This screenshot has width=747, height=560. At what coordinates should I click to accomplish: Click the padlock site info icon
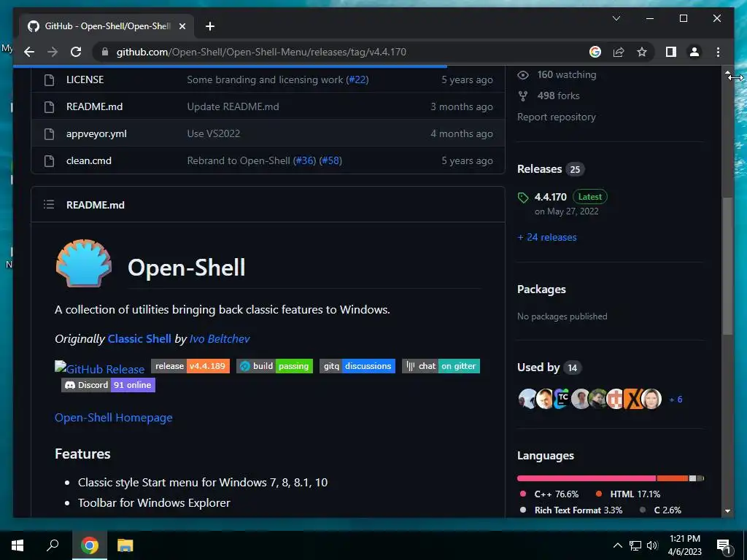tap(105, 52)
